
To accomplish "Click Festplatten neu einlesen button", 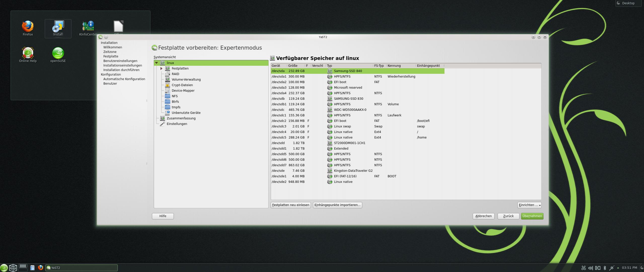I will coord(291,205).
